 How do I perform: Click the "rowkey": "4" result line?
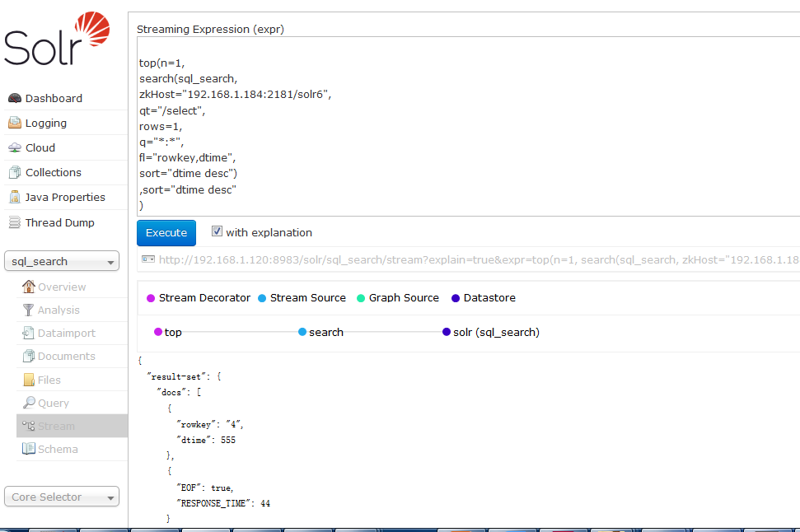point(210,424)
